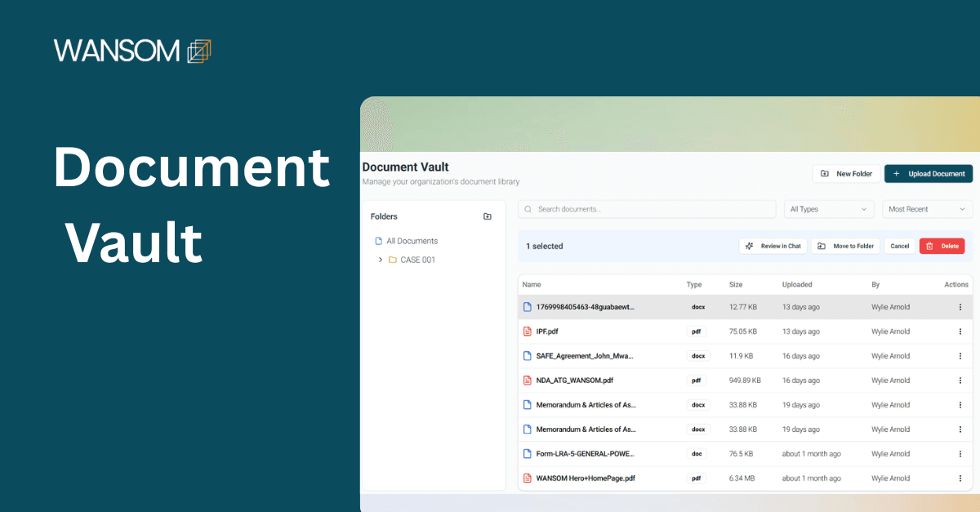
Task: Click the 949.89 KB size cell
Action: point(745,381)
